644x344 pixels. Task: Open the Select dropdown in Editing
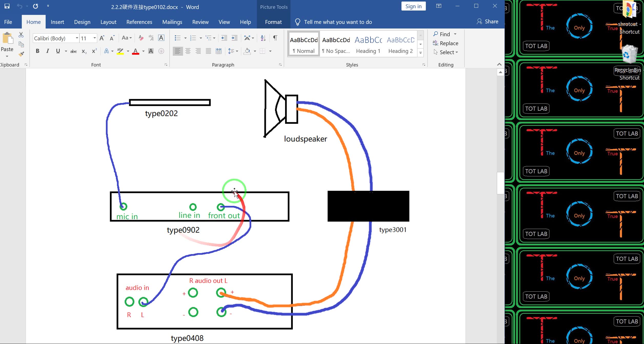pyautogui.click(x=449, y=52)
